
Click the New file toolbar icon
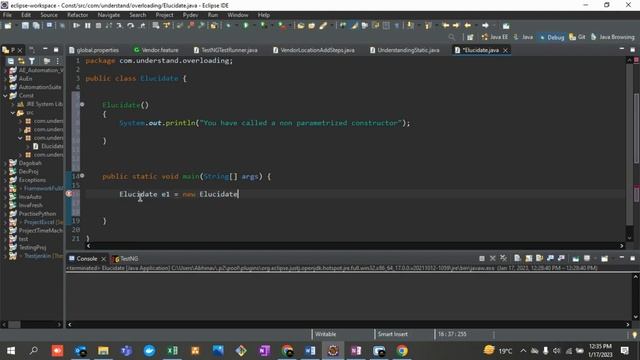coord(7,25)
